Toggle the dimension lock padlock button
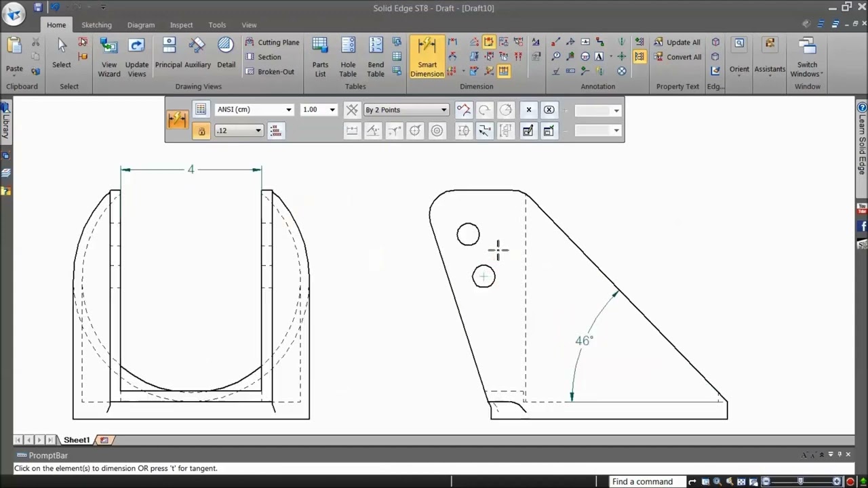Image resolution: width=868 pixels, height=488 pixels. (201, 131)
